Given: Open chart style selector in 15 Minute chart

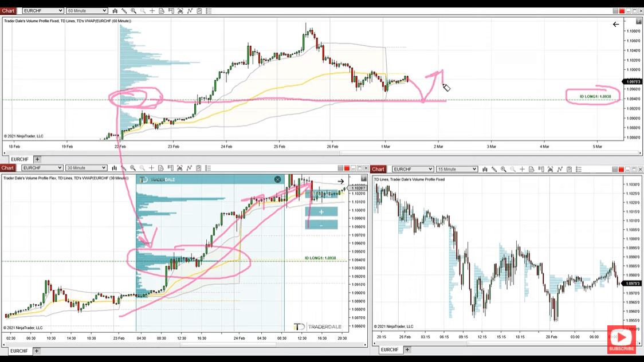Looking at the screenshot, I should 485,169.
